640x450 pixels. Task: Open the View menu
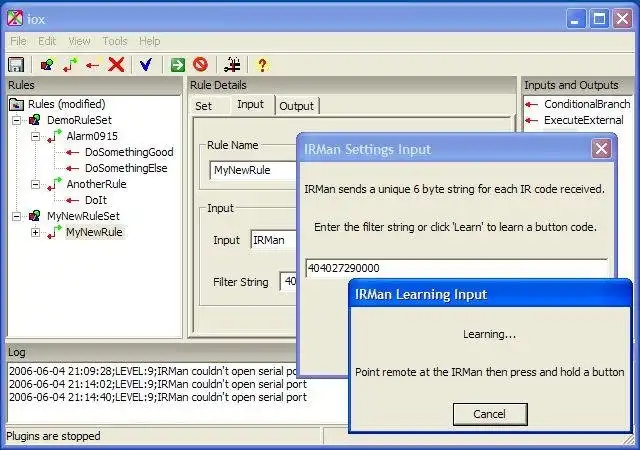[x=79, y=41]
